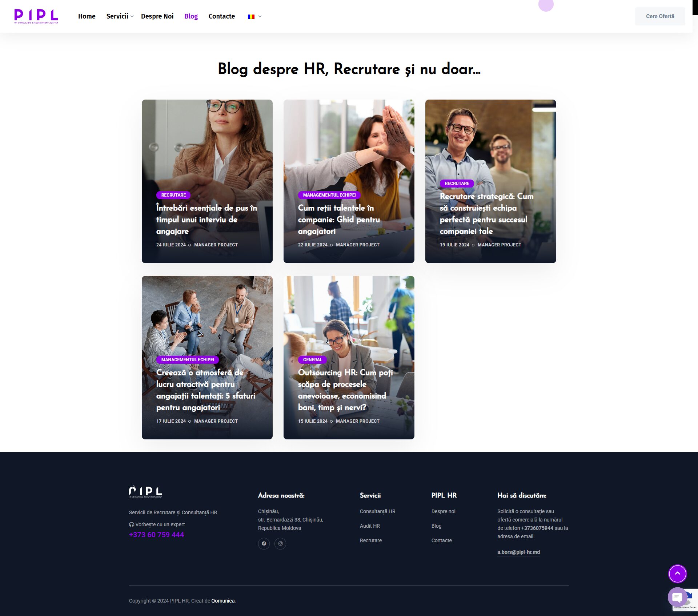The image size is (698, 616).
Task: Open the Instagram social icon in footer
Action: point(280,544)
